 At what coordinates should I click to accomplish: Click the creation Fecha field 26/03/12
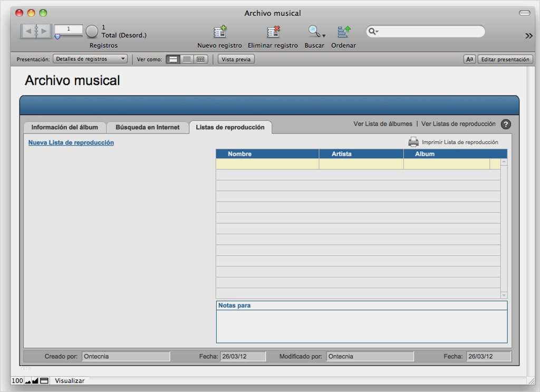click(x=243, y=356)
